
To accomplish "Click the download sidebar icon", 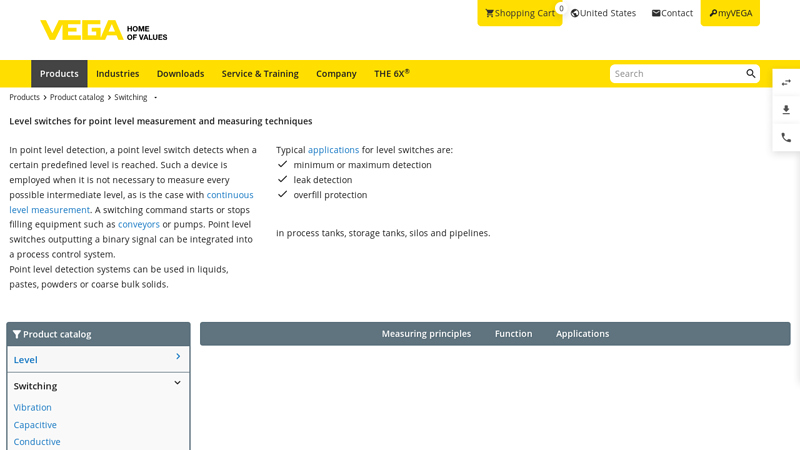I will (x=786, y=110).
